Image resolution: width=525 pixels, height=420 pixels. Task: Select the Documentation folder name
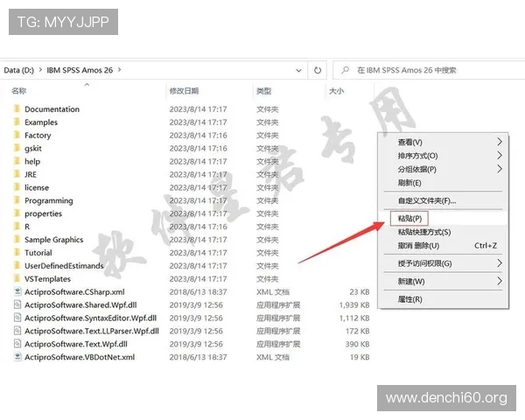(x=52, y=109)
